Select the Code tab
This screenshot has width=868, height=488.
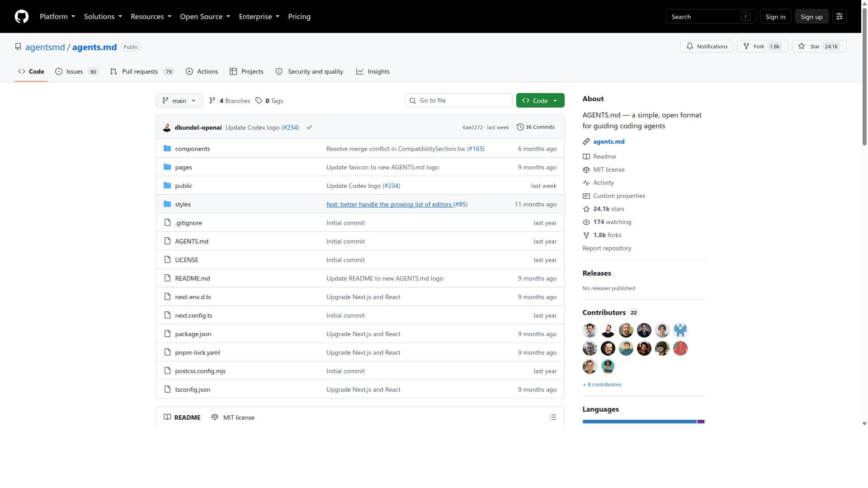[x=31, y=71]
